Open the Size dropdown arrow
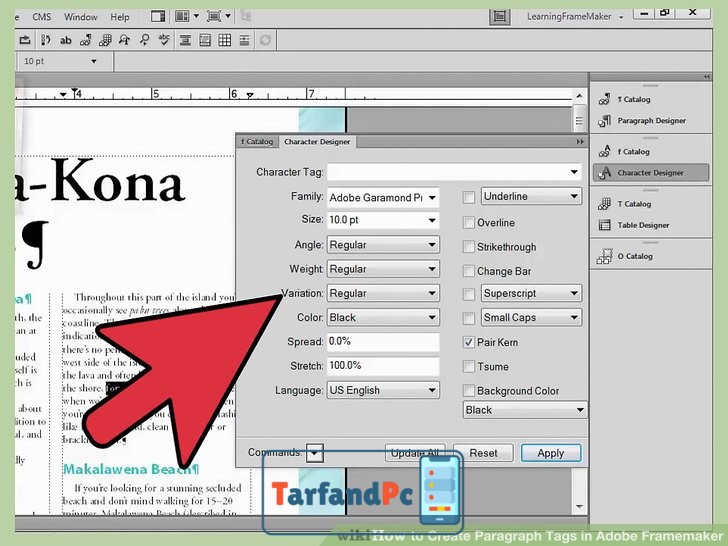 [432, 220]
